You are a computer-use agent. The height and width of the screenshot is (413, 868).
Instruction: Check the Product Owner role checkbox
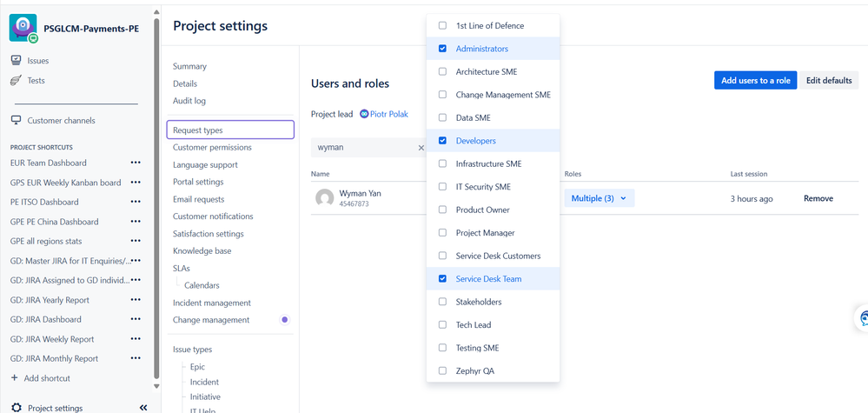(442, 210)
